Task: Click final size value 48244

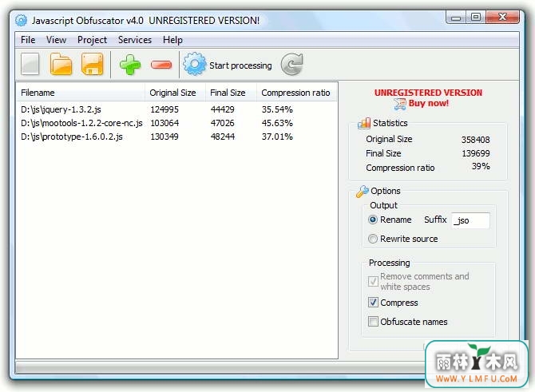Action: [223, 137]
